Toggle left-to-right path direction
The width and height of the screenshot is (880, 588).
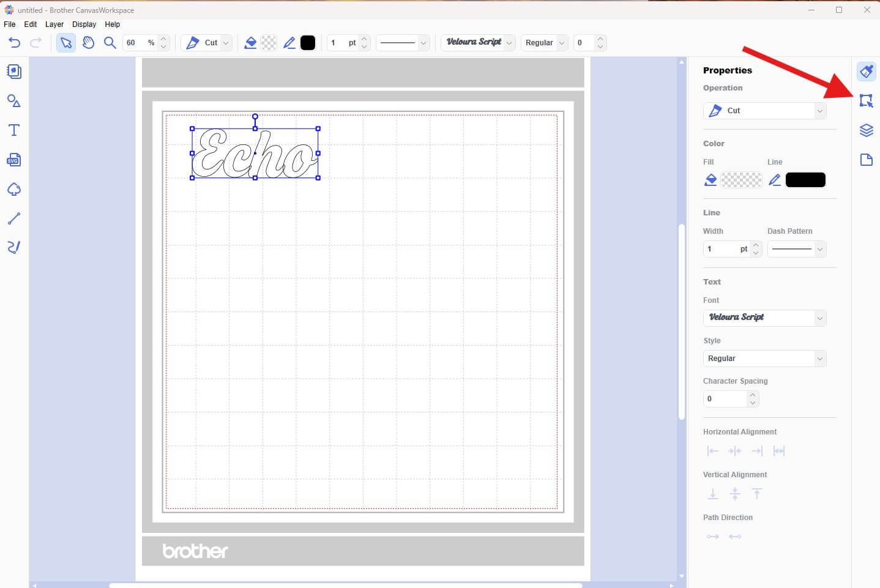pos(713,536)
